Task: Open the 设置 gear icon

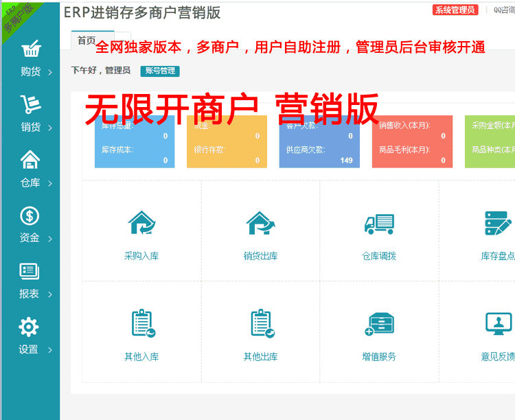Action: (x=29, y=327)
